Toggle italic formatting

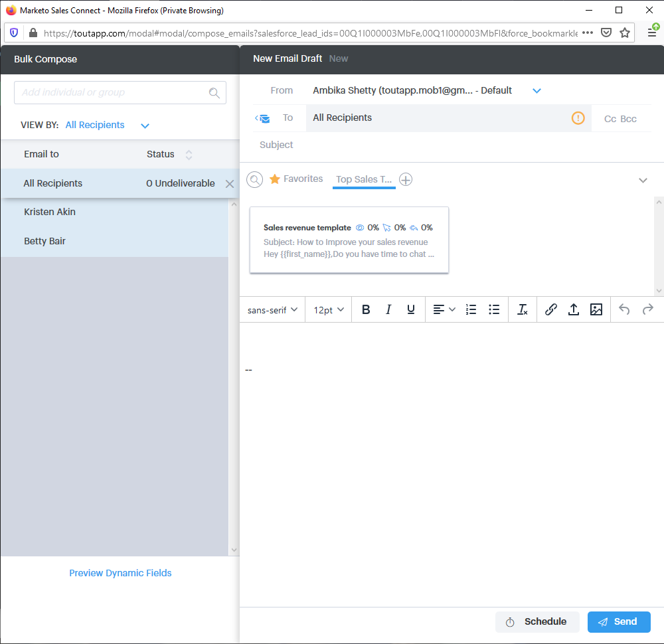pyautogui.click(x=388, y=309)
